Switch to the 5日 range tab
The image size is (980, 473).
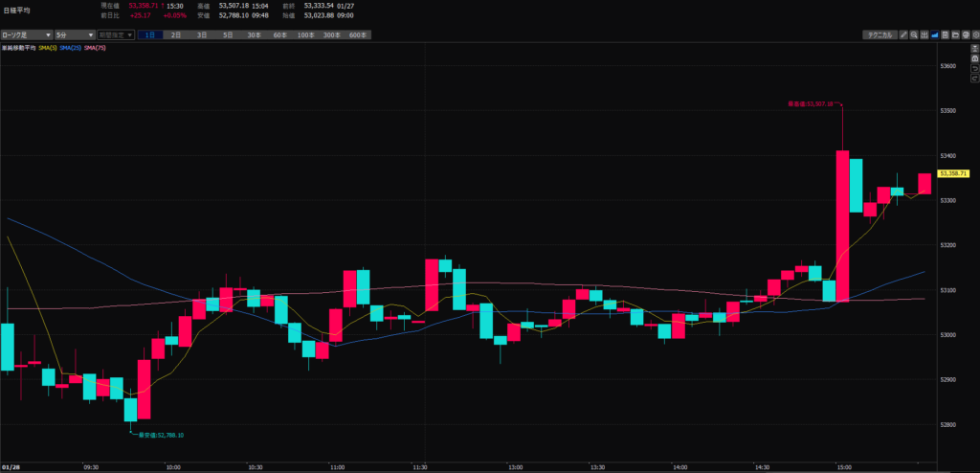coord(228,34)
